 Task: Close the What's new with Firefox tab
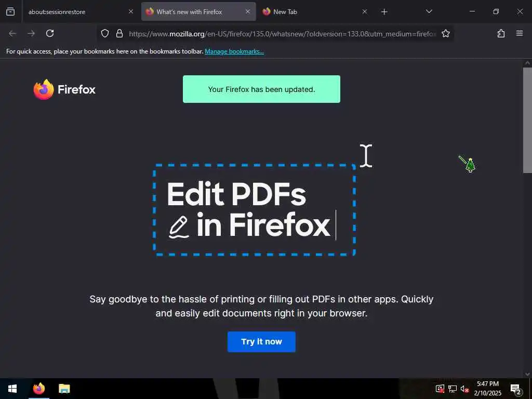(248, 11)
